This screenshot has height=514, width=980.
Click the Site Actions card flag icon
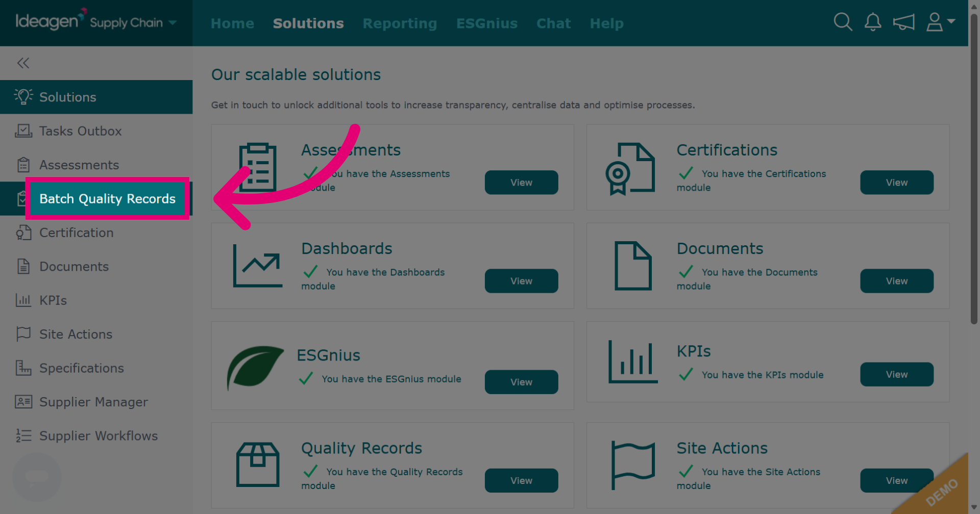[633, 466]
